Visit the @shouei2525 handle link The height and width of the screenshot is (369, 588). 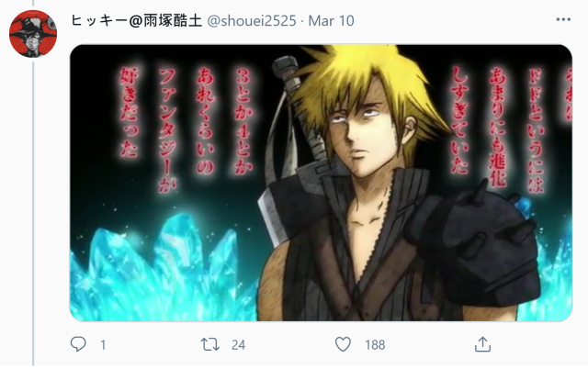[252, 20]
